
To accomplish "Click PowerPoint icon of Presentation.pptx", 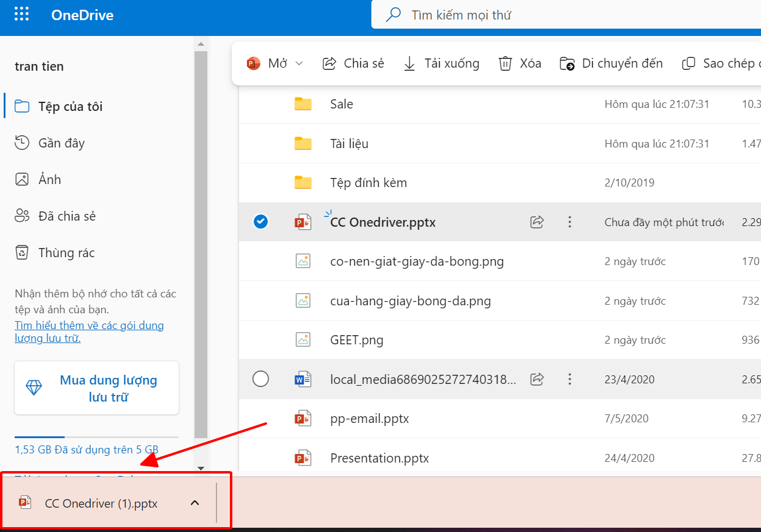I will point(303,458).
